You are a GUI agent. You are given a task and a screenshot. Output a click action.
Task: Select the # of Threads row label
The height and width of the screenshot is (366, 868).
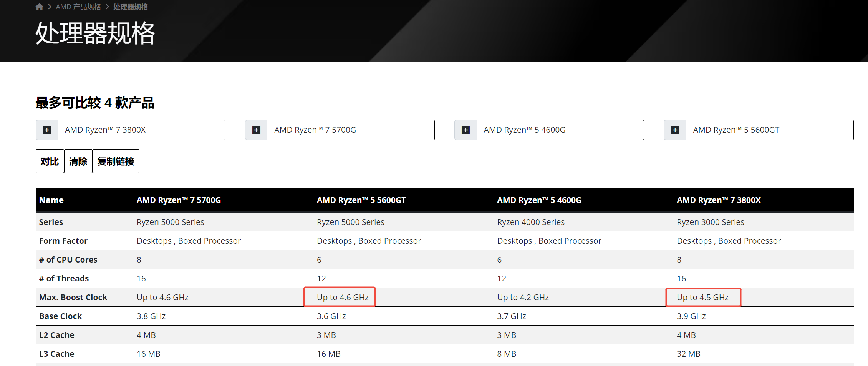pos(64,278)
